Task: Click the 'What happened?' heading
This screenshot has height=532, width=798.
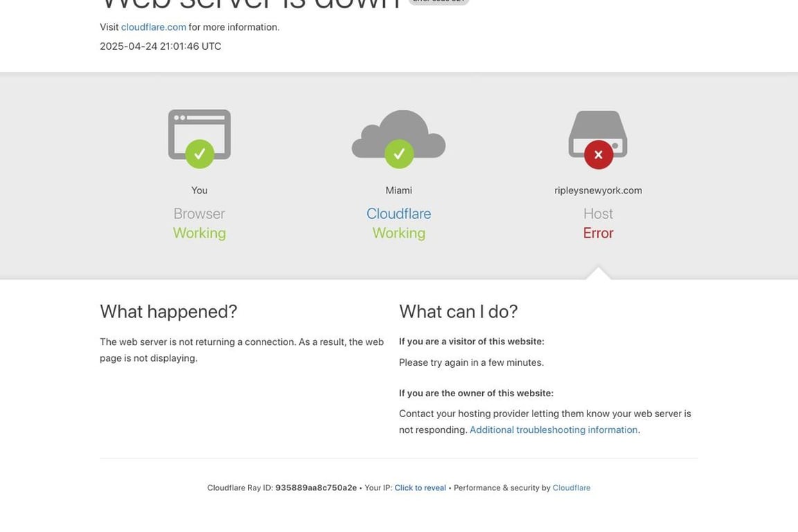Action: (168, 311)
